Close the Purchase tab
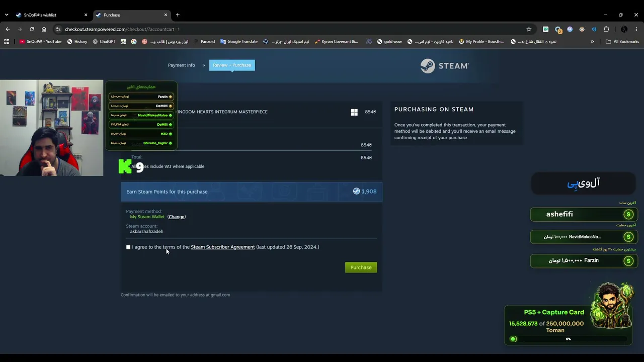The height and width of the screenshot is (362, 644). (x=165, y=15)
